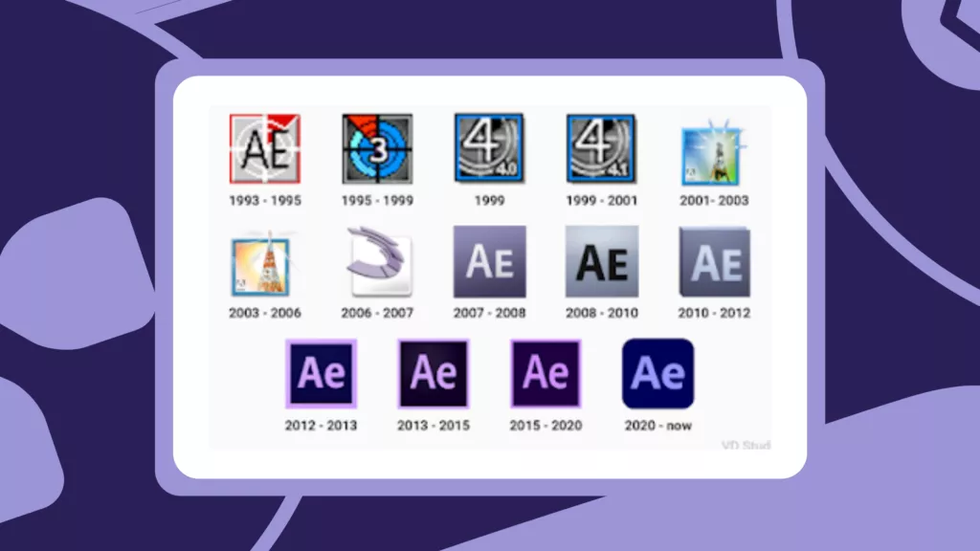Click the '2007 - 2008' label
The width and height of the screenshot is (980, 551).
click(x=489, y=313)
